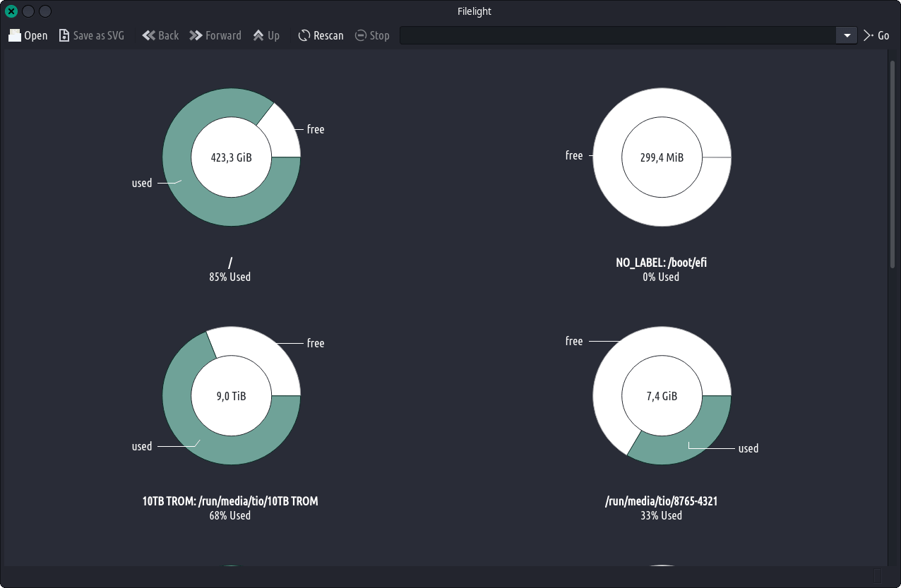Click the Save as SVG icon

[64, 35]
